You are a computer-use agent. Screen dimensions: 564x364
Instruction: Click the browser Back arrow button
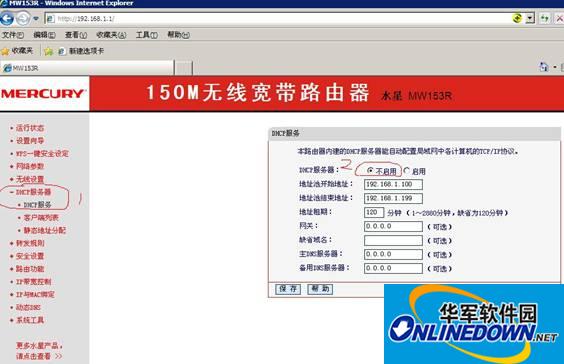point(6,19)
